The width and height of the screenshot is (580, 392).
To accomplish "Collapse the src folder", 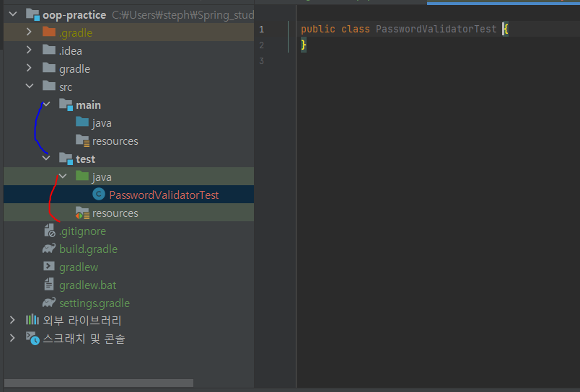I will (30, 86).
